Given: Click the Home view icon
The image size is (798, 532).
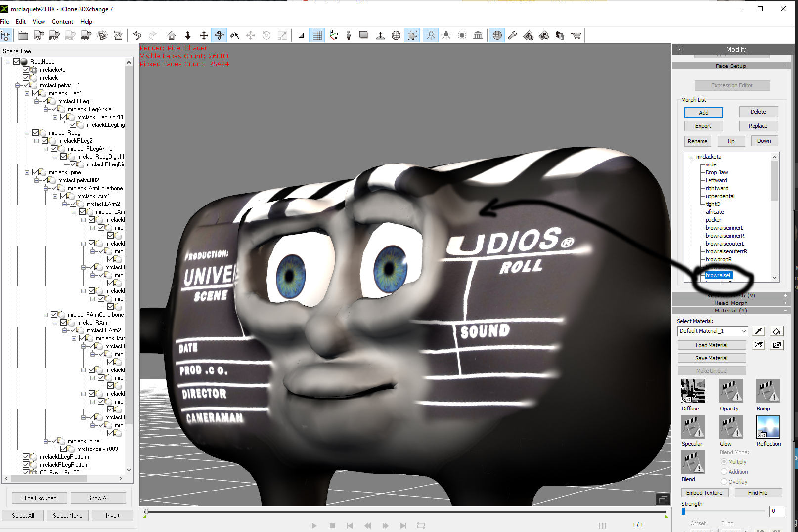Looking at the screenshot, I should pos(172,35).
